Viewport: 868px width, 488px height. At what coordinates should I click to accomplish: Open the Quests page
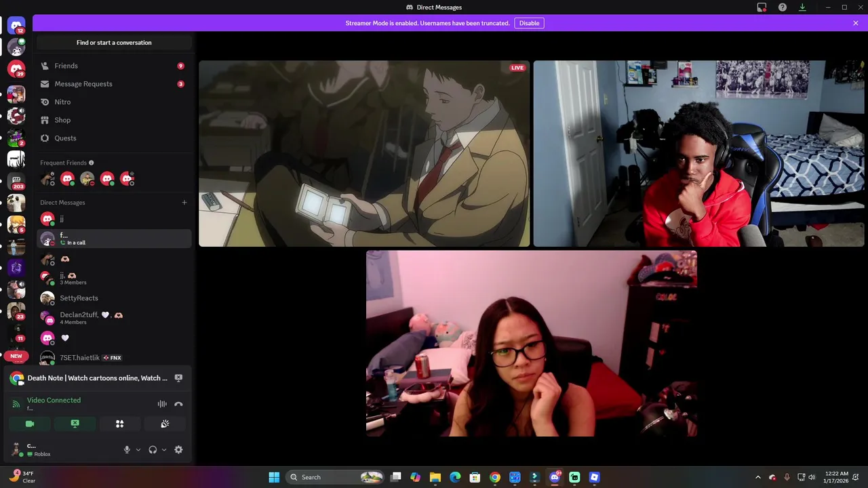click(x=114, y=138)
